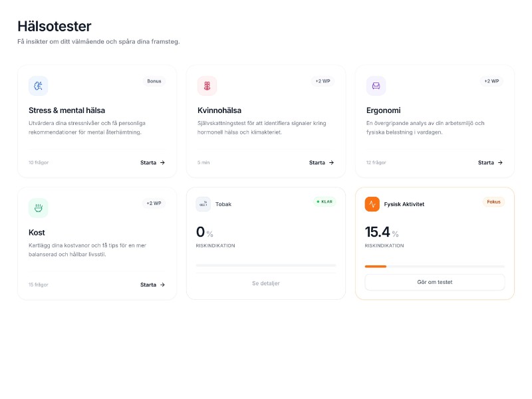Click the orange Fysisk Aktivitet pulse icon
Screen dimensions: 532x399
click(x=372, y=204)
